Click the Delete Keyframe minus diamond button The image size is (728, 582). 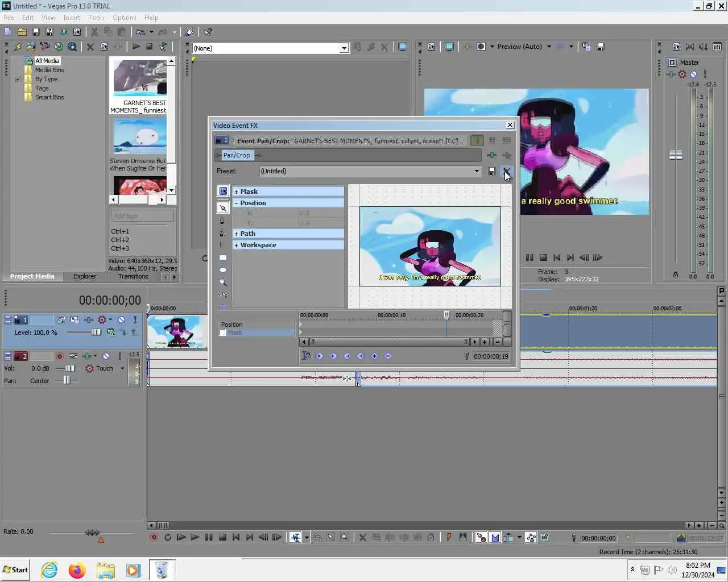coord(388,356)
